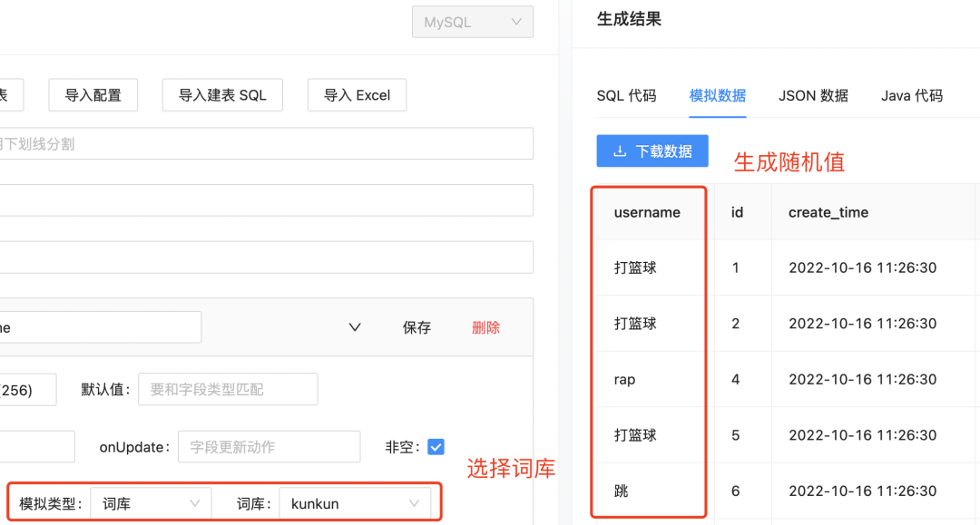The height and width of the screenshot is (525, 980).
Task: Switch to the JSON 数据 tab
Action: point(813,95)
